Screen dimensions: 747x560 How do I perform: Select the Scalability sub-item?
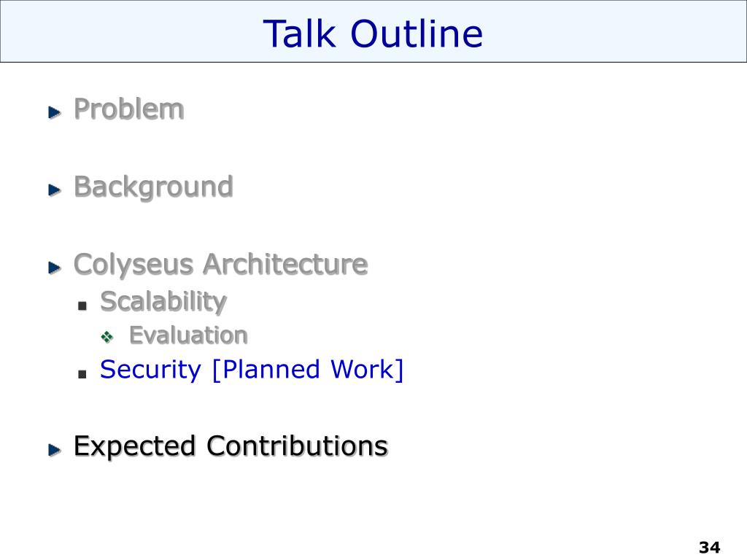coord(163,302)
